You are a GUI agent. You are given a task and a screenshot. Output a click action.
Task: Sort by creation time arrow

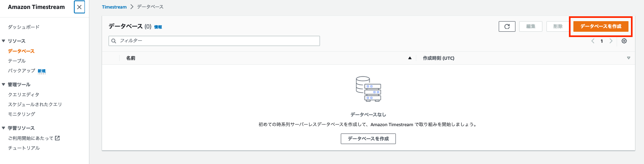click(628, 58)
